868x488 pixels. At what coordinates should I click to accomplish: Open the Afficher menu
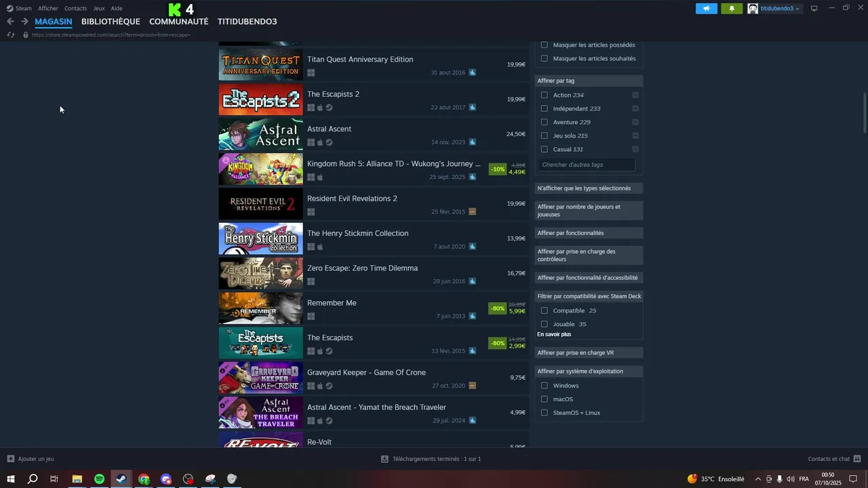[x=48, y=9]
